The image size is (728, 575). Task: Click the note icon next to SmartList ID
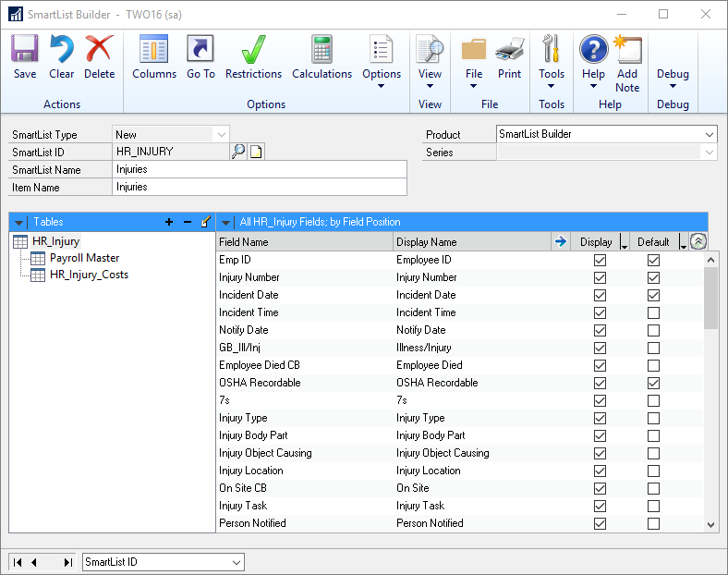(256, 152)
